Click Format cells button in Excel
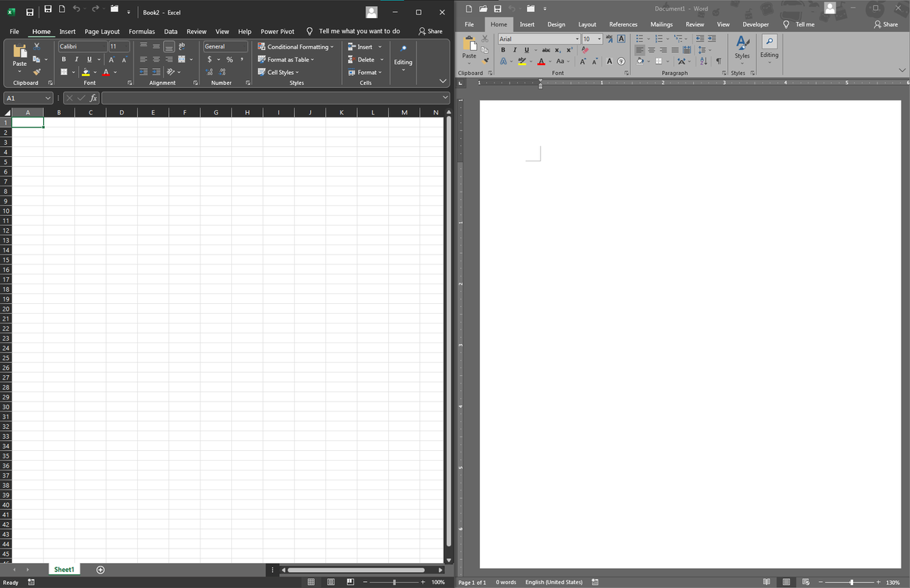Viewport: 910px width, 588px height. [366, 72]
